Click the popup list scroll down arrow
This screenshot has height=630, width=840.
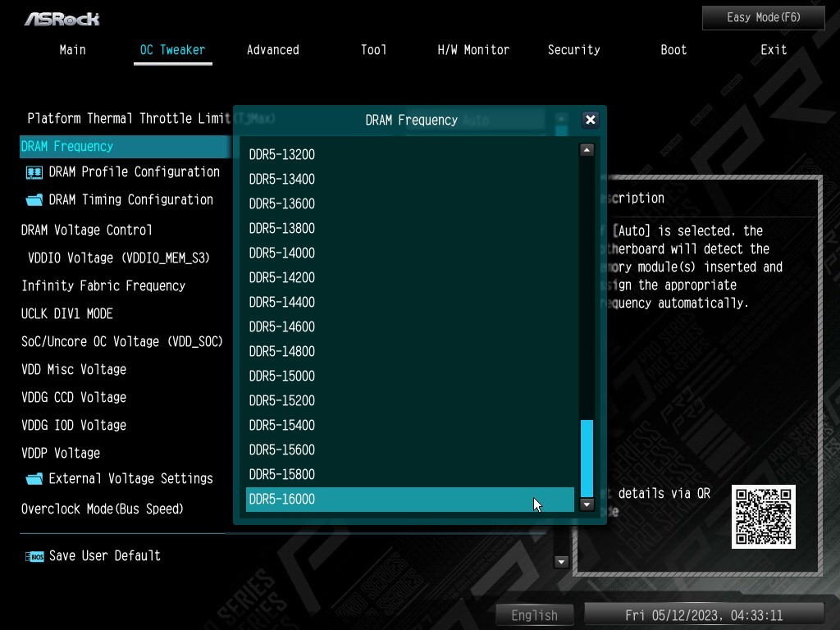coord(587,504)
